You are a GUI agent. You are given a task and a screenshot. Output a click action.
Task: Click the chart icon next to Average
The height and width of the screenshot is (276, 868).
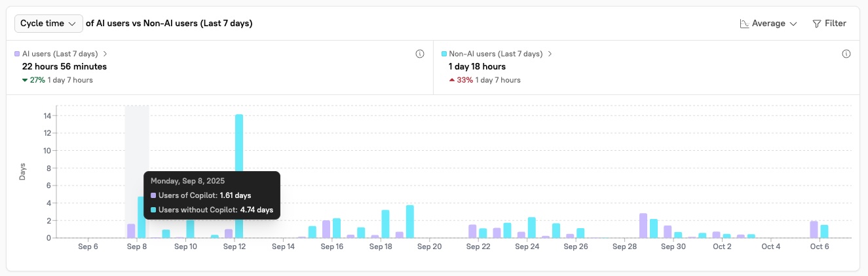(744, 24)
